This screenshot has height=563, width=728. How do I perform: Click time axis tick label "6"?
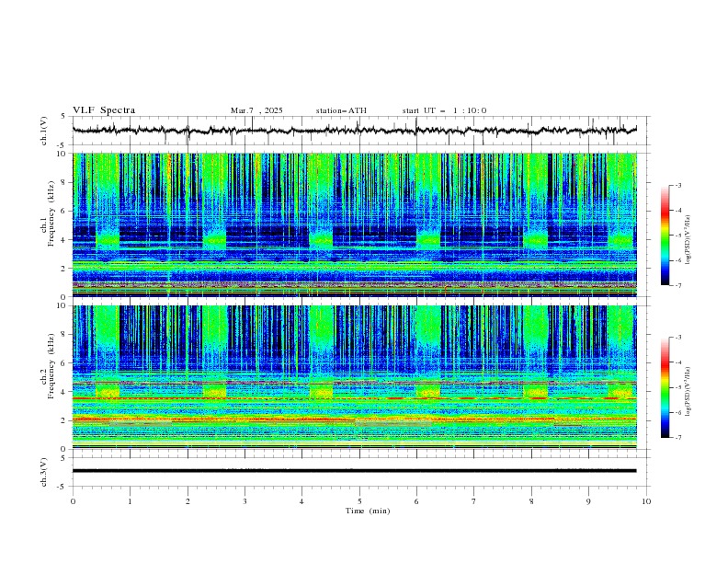(x=416, y=501)
